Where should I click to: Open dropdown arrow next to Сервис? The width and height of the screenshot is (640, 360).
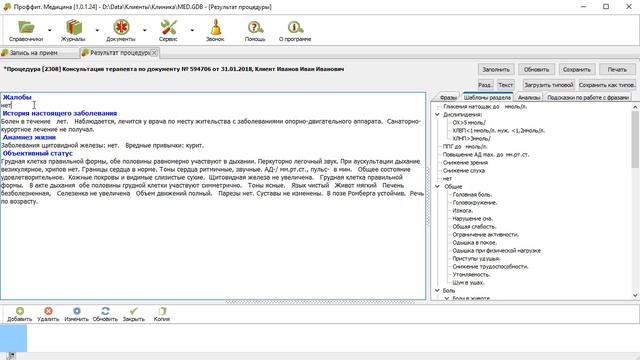[192, 30]
